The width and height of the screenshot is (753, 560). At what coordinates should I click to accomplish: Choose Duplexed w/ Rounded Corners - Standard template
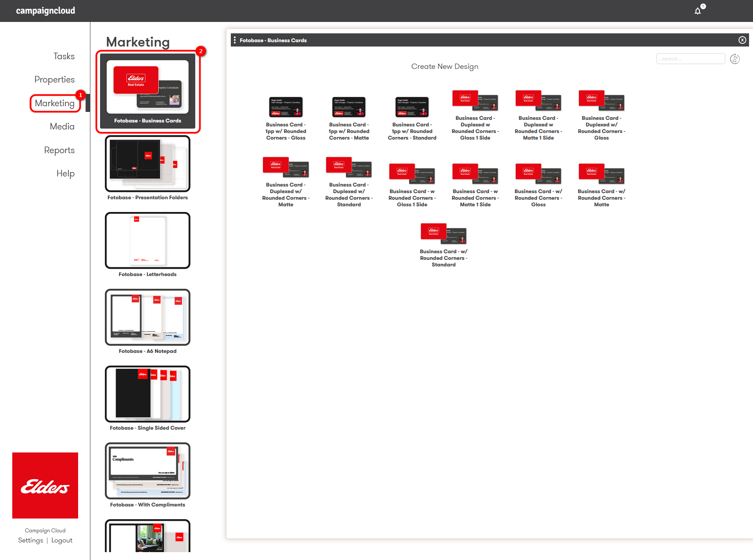pos(349,182)
